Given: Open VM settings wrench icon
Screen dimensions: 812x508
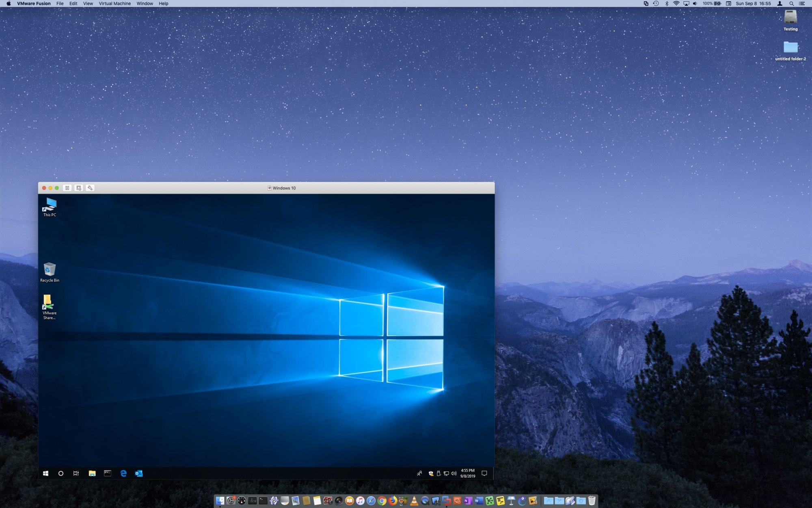Looking at the screenshot, I should [x=90, y=188].
